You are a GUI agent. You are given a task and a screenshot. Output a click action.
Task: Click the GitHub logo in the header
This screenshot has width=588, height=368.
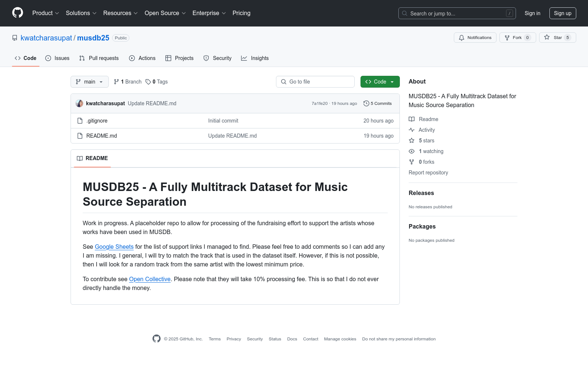[x=18, y=13]
